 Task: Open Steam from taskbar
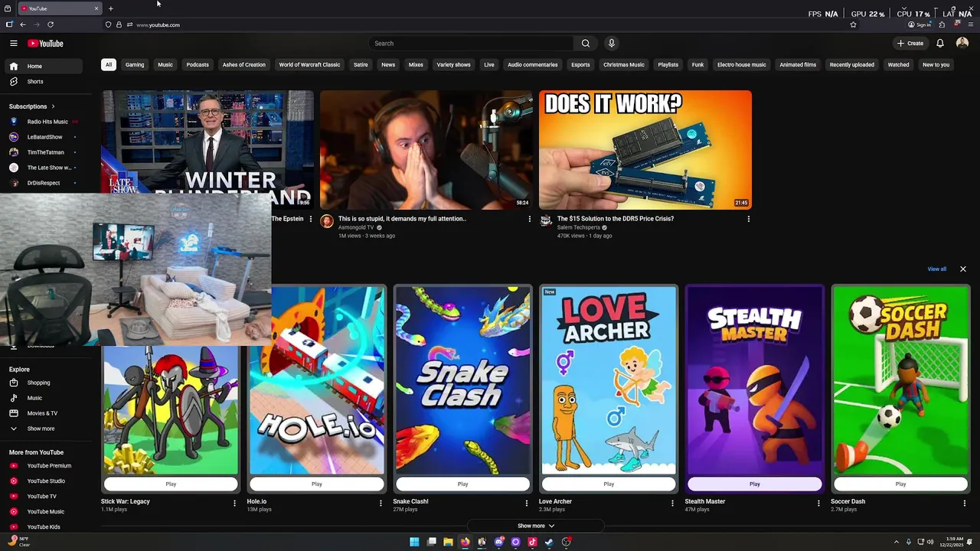point(549,542)
